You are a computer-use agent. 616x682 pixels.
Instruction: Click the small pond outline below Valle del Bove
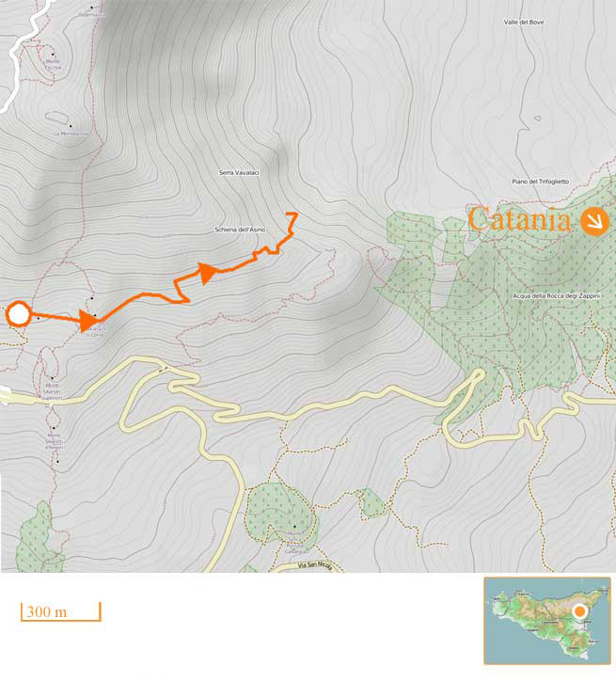[x=538, y=118]
